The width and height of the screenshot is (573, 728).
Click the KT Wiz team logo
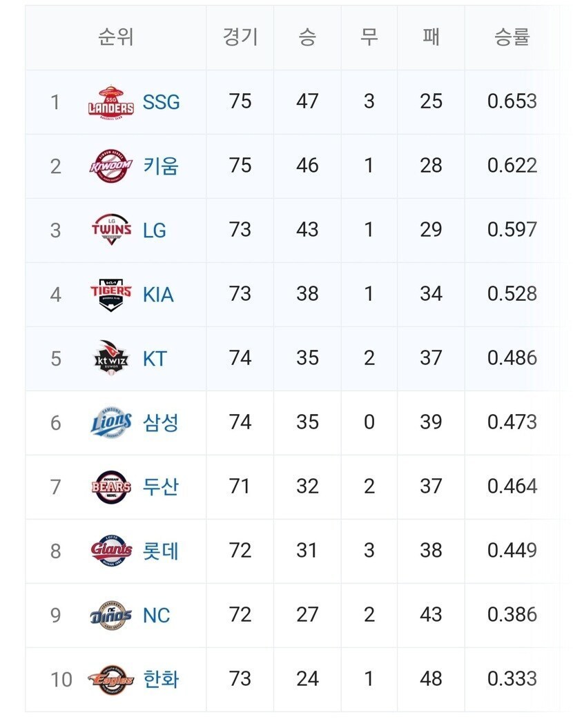coord(110,359)
